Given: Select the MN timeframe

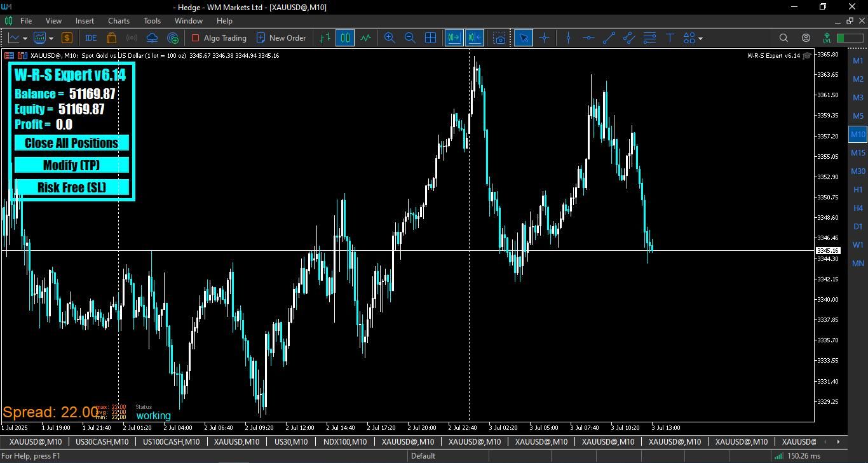Looking at the screenshot, I should (x=858, y=263).
